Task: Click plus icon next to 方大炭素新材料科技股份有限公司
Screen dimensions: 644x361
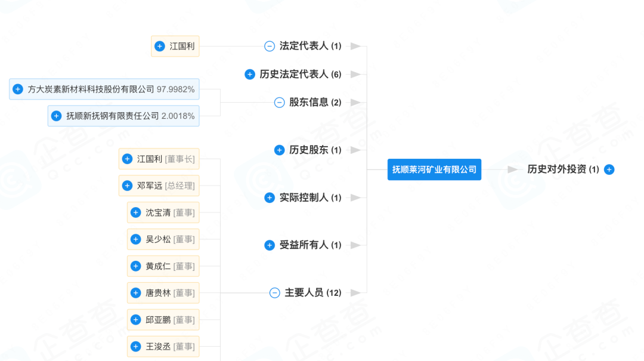Action: point(18,90)
